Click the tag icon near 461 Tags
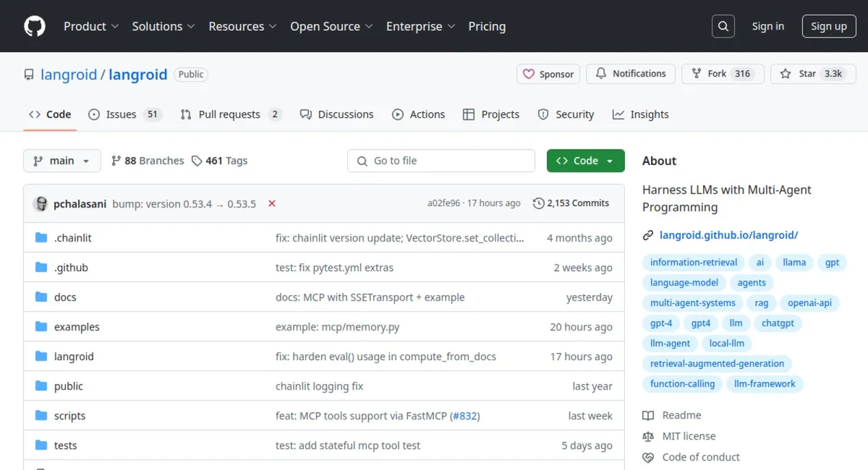This screenshot has height=470, width=868. (x=197, y=161)
